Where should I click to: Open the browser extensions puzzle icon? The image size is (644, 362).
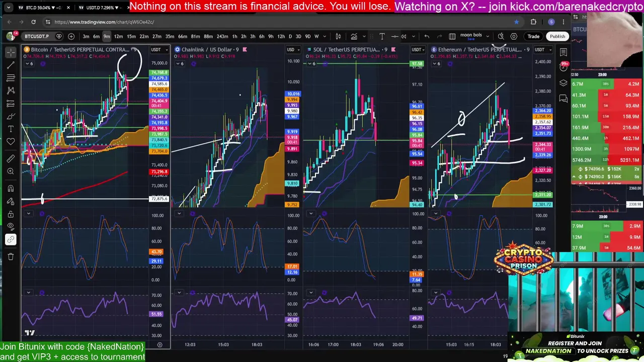(533, 22)
